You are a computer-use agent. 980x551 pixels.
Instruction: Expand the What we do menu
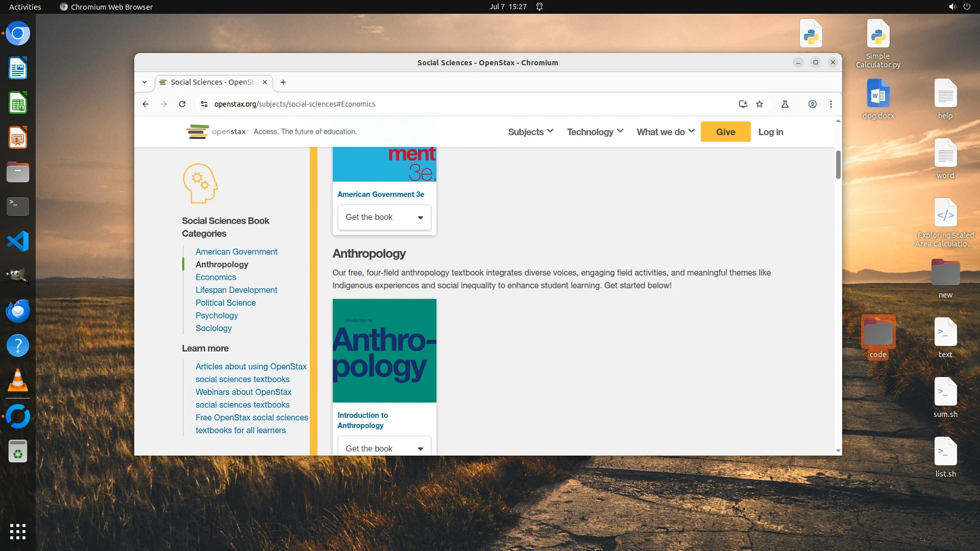[665, 132]
